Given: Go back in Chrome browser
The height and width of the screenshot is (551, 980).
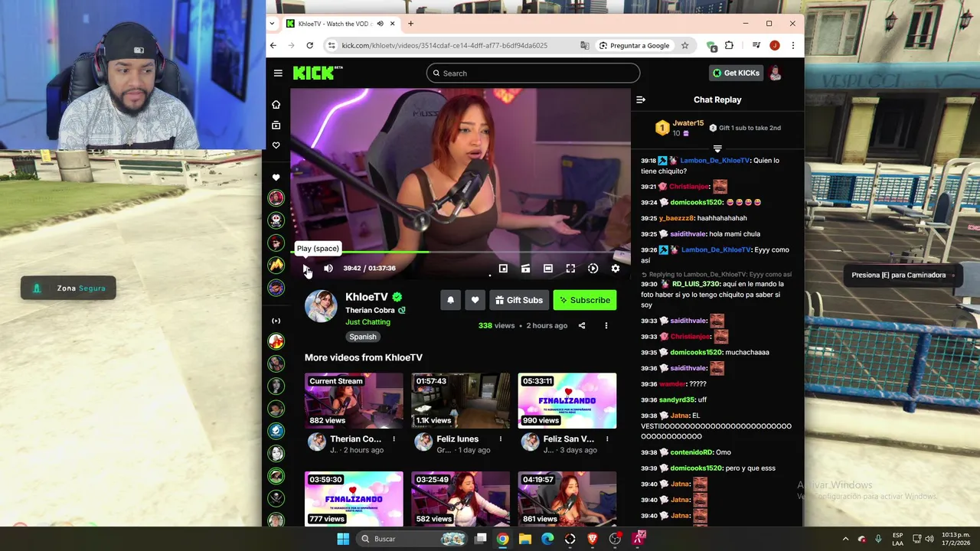Looking at the screenshot, I should point(273,46).
